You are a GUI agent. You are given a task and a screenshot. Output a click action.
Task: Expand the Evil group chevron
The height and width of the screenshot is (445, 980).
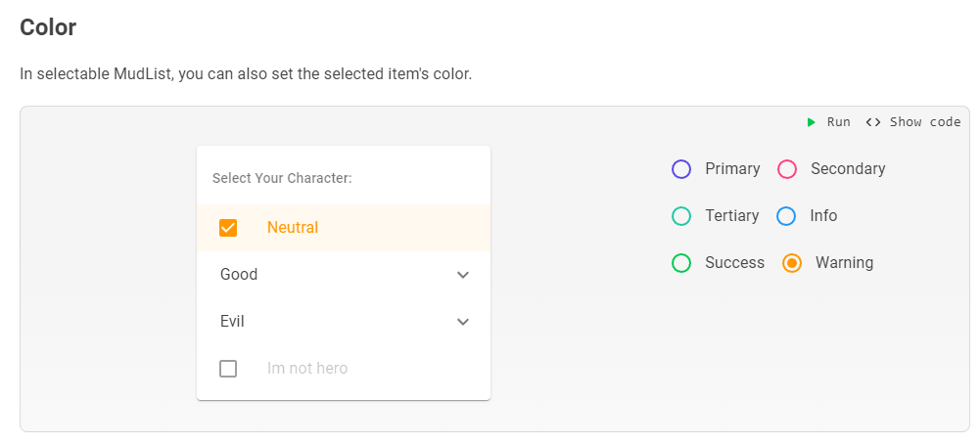point(463,322)
